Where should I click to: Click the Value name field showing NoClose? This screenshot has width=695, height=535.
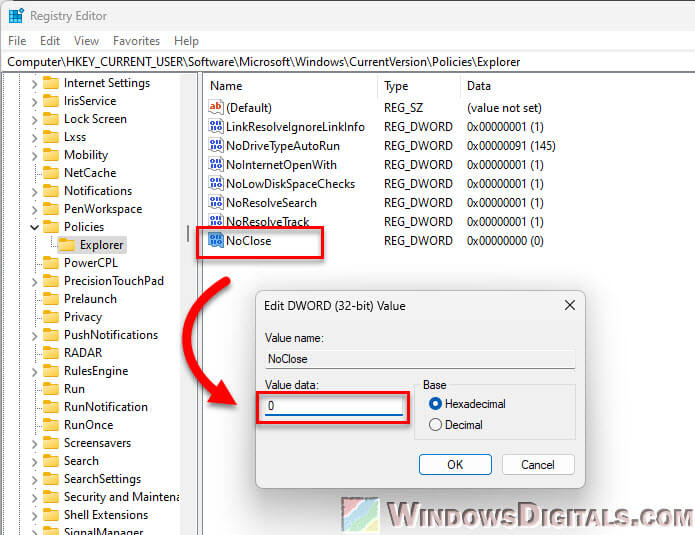coord(420,359)
